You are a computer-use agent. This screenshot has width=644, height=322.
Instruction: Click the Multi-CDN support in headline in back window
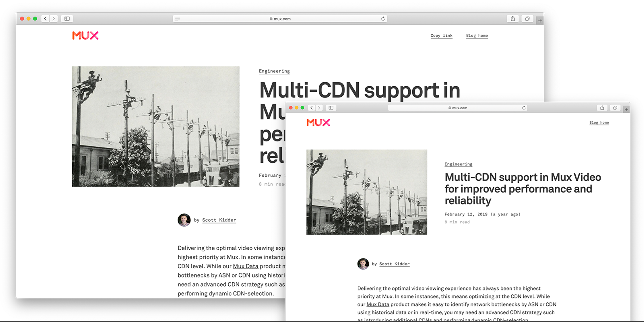click(x=360, y=91)
